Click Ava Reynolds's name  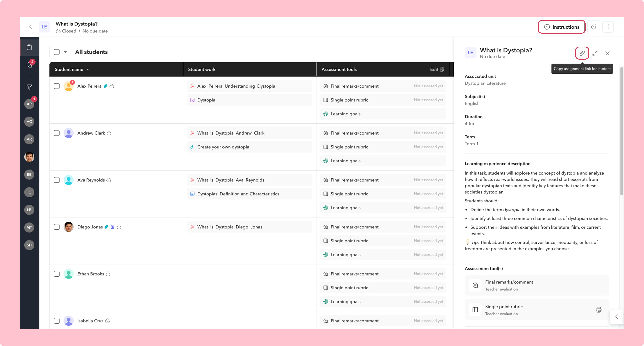91,180
